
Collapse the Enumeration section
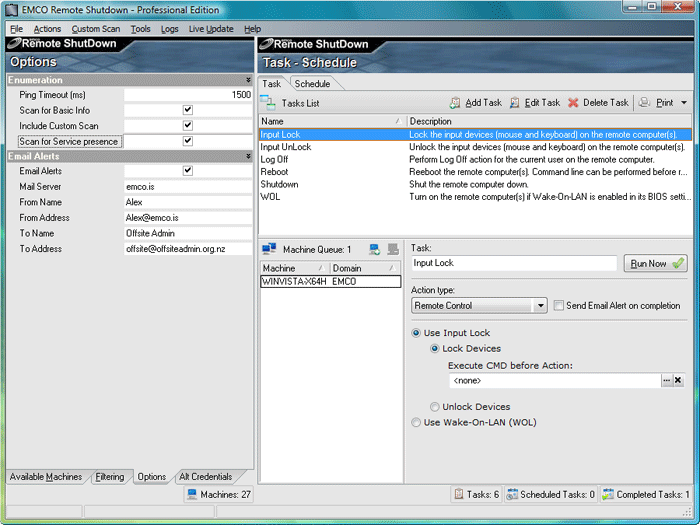[x=248, y=80]
